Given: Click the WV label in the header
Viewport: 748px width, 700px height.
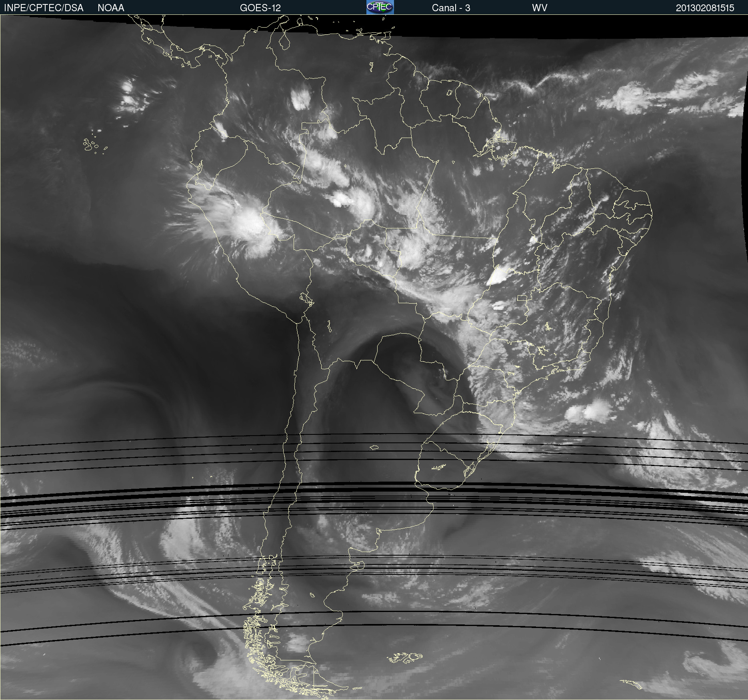Looking at the screenshot, I should (x=540, y=8).
